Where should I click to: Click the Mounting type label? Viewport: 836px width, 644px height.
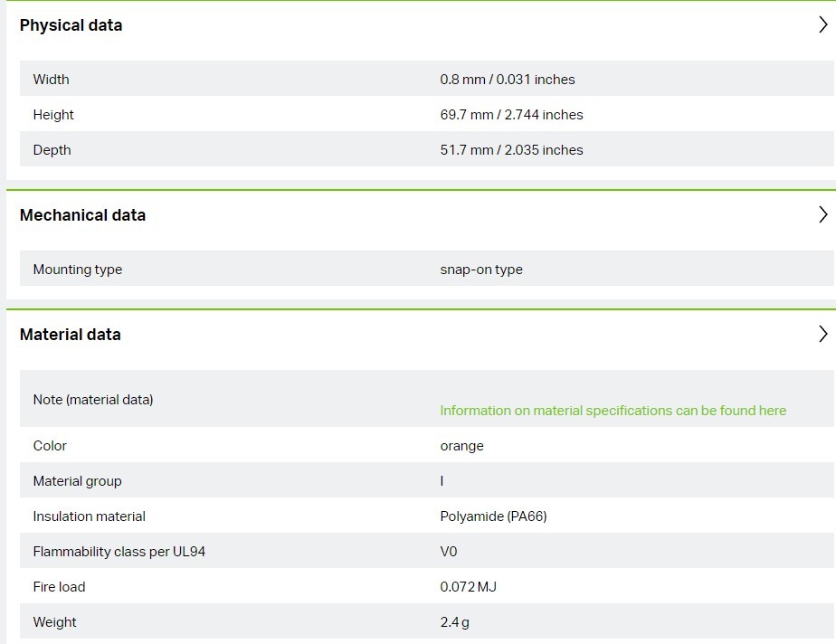(x=77, y=270)
